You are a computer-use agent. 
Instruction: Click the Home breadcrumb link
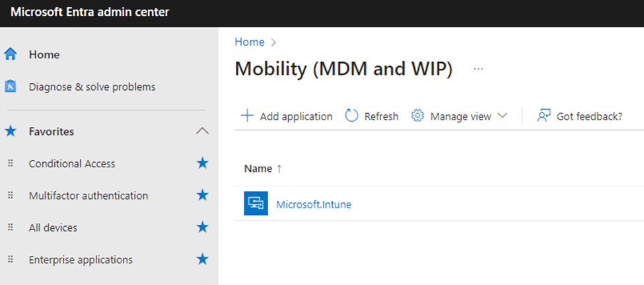point(249,42)
